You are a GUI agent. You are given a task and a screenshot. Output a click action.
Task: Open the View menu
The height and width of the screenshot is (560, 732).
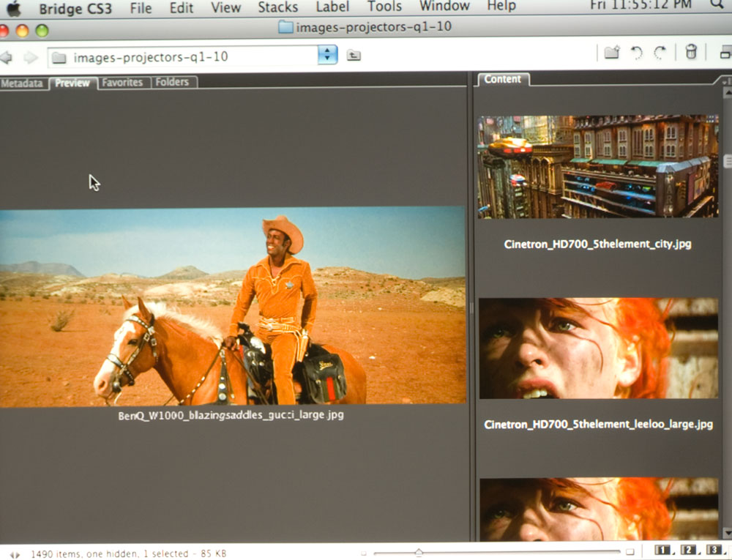(x=225, y=7)
